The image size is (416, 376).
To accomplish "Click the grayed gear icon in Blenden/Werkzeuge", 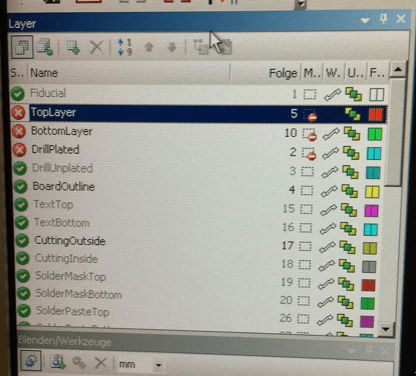I will tap(79, 363).
